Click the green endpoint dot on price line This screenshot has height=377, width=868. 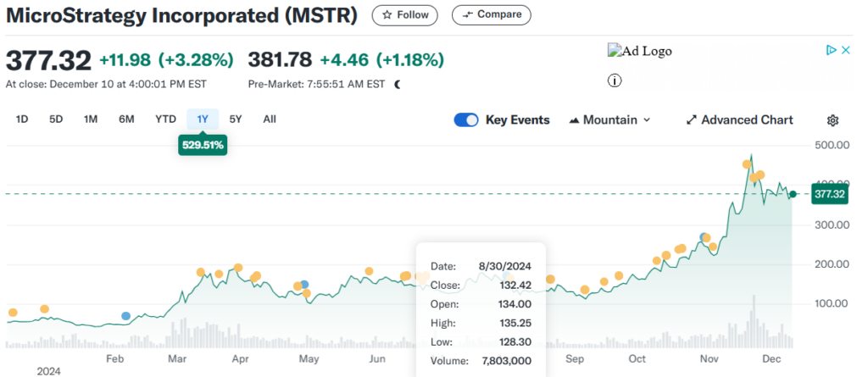[x=793, y=194]
